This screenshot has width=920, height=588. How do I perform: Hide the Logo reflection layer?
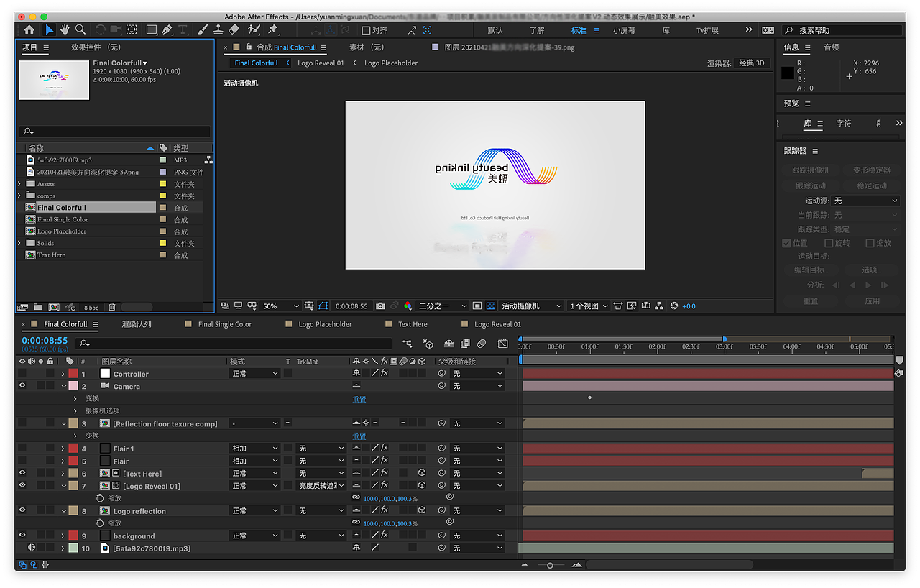tap(22, 510)
